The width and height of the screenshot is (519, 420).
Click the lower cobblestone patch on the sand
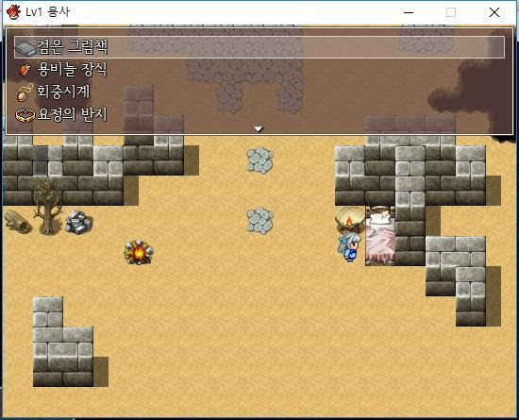click(260, 221)
